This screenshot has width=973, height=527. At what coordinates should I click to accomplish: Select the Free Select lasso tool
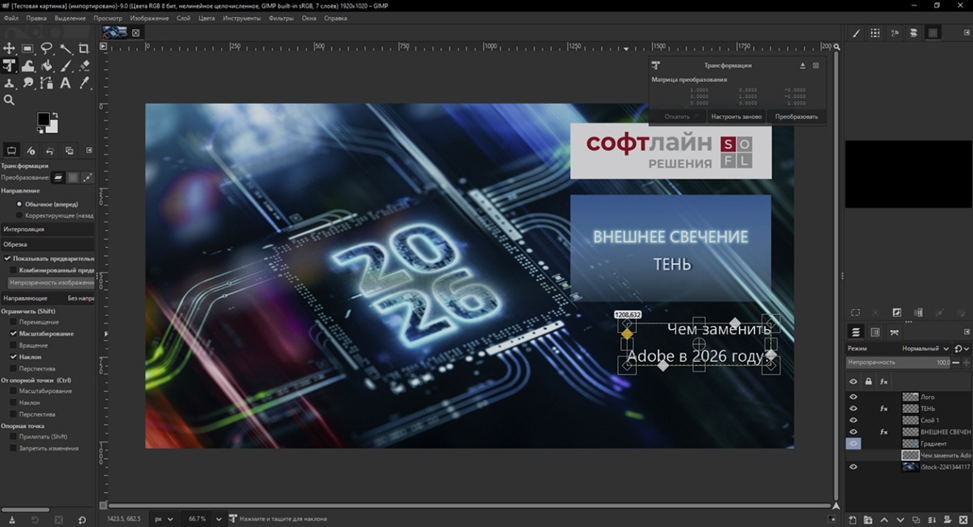point(47,48)
